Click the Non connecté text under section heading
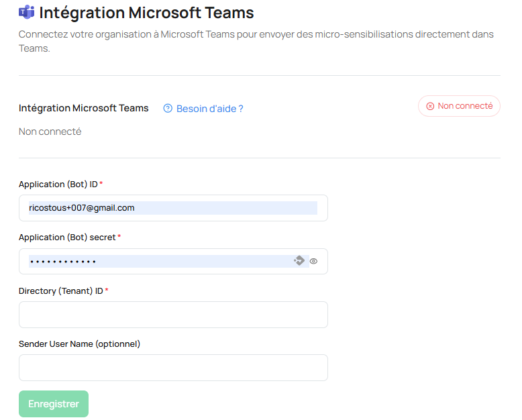This screenshot has width=522, height=420. [x=50, y=132]
